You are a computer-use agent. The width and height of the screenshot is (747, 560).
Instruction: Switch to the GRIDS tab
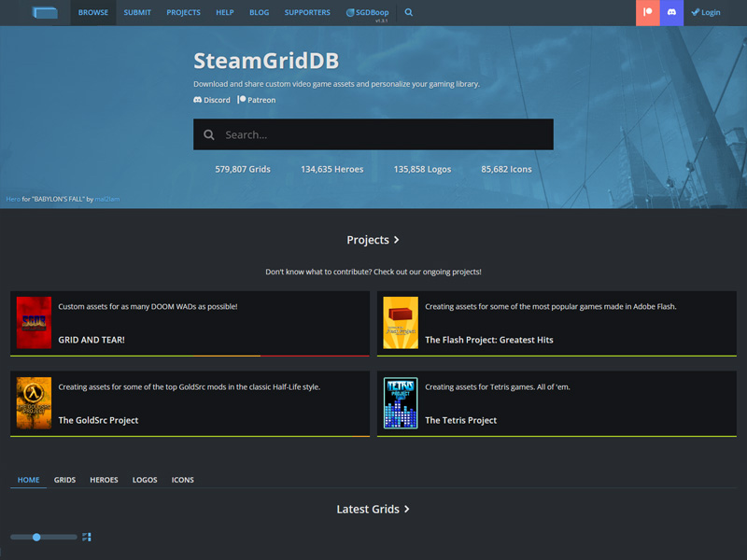(64, 479)
